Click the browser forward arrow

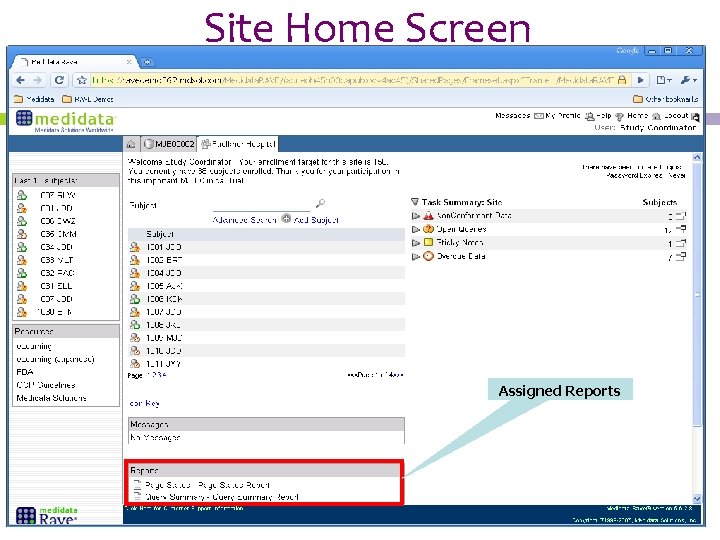coord(38,80)
